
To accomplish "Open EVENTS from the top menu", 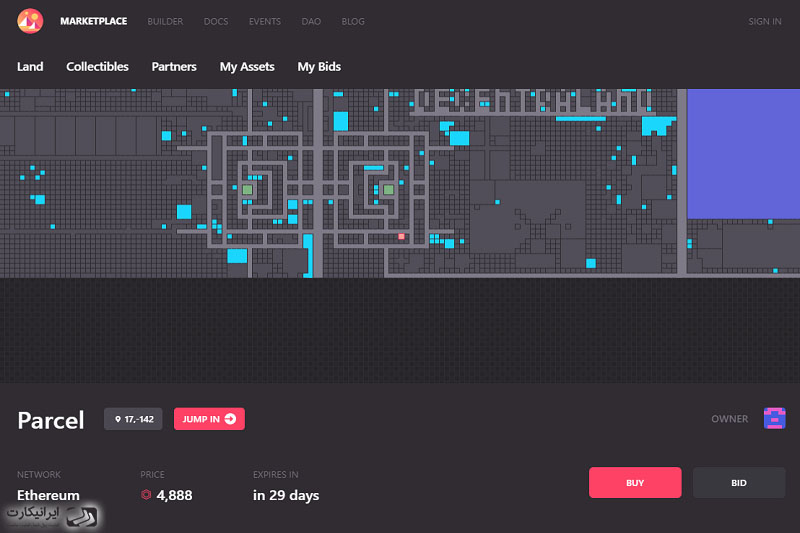I will coord(265,21).
